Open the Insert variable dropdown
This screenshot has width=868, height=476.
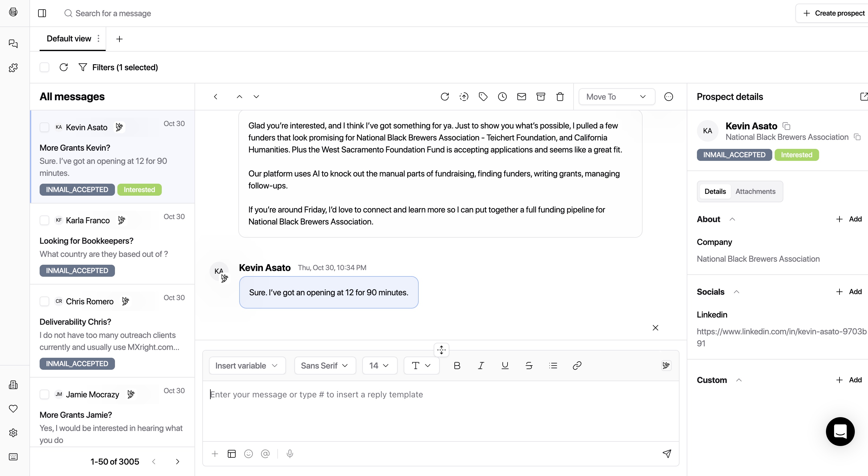coord(247,366)
